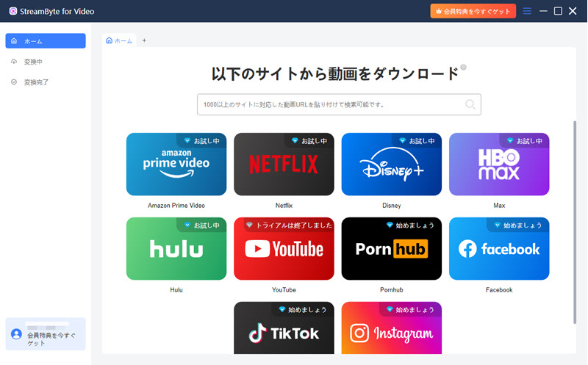
Task: Open the Amazon Prime Video tile
Action: [176, 164]
